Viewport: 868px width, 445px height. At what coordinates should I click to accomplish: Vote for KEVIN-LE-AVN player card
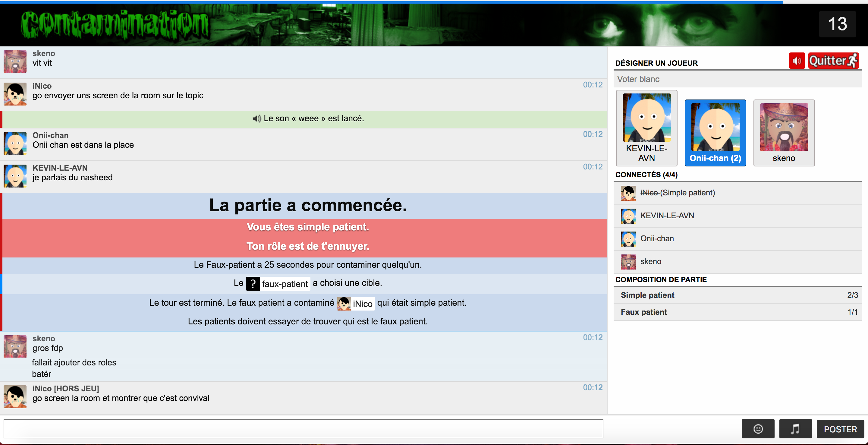[646, 128]
